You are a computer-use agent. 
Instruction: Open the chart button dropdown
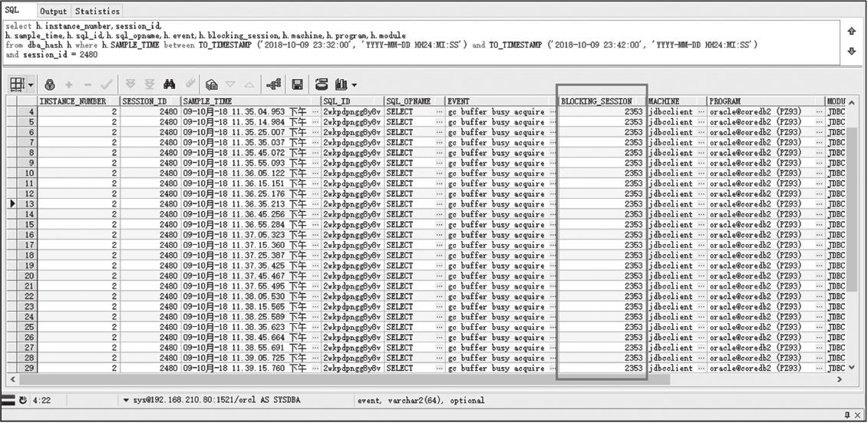pos(354,84)
